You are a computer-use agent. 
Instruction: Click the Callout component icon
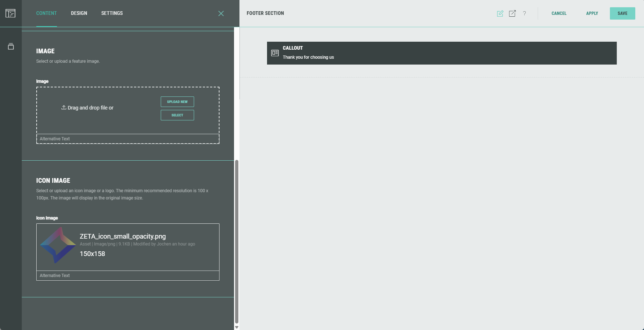pyautogui.click(x=275, y=53)
